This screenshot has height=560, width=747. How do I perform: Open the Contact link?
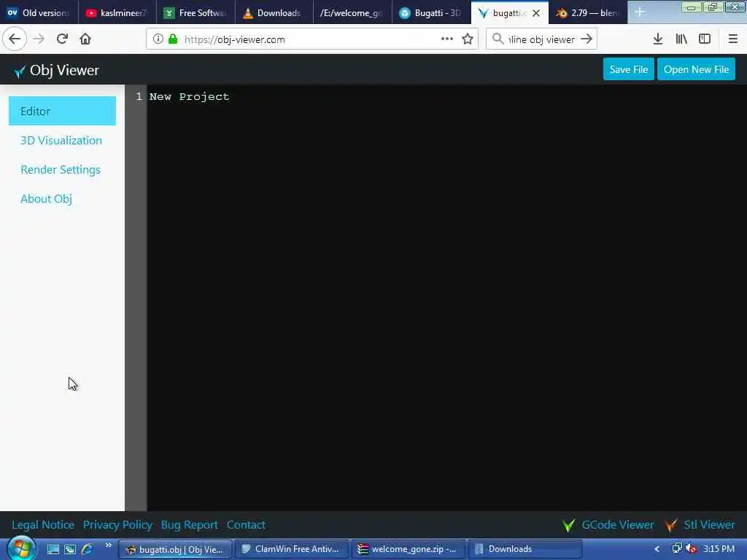[246, 525]
